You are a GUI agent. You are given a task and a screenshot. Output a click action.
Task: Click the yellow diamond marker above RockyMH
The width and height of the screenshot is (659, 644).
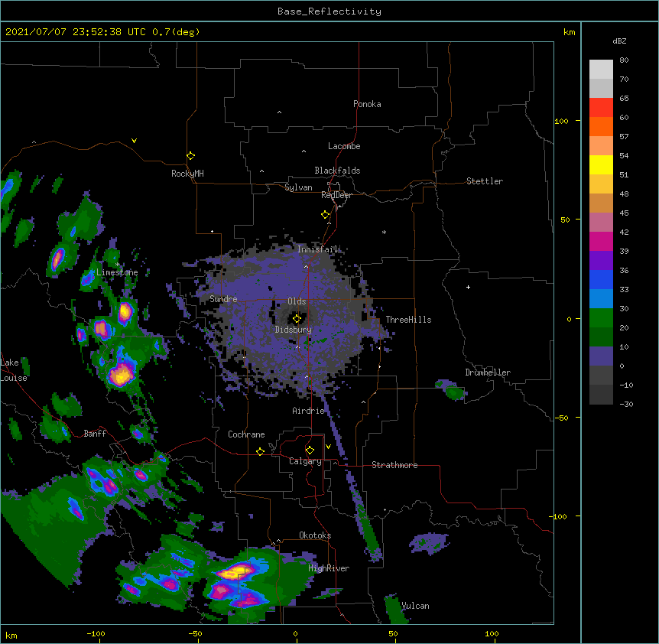tap(191, 156)
